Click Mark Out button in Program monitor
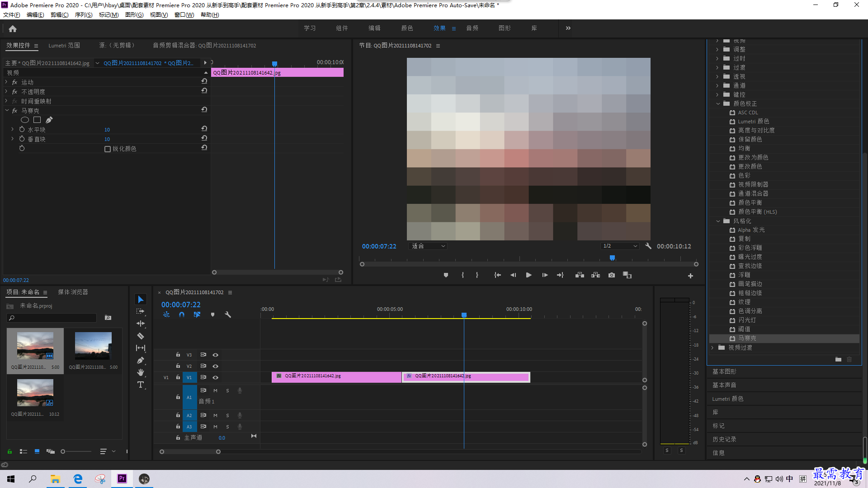The image size is (868, 488). click(x=477, y=275)
